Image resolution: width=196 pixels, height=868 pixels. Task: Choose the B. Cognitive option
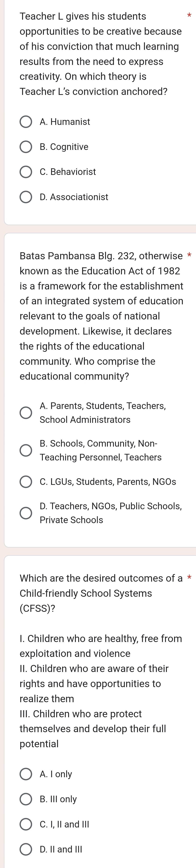click(26, 147)
